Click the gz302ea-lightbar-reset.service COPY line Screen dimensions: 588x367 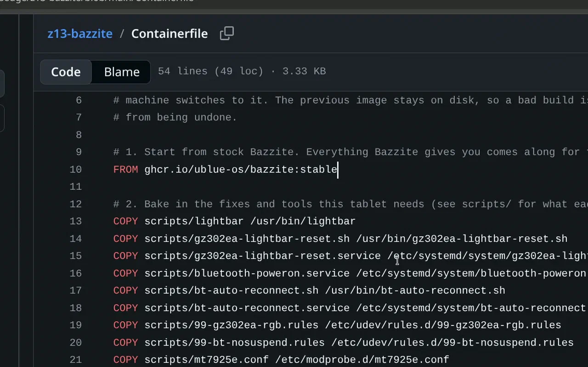click(351, 256)
